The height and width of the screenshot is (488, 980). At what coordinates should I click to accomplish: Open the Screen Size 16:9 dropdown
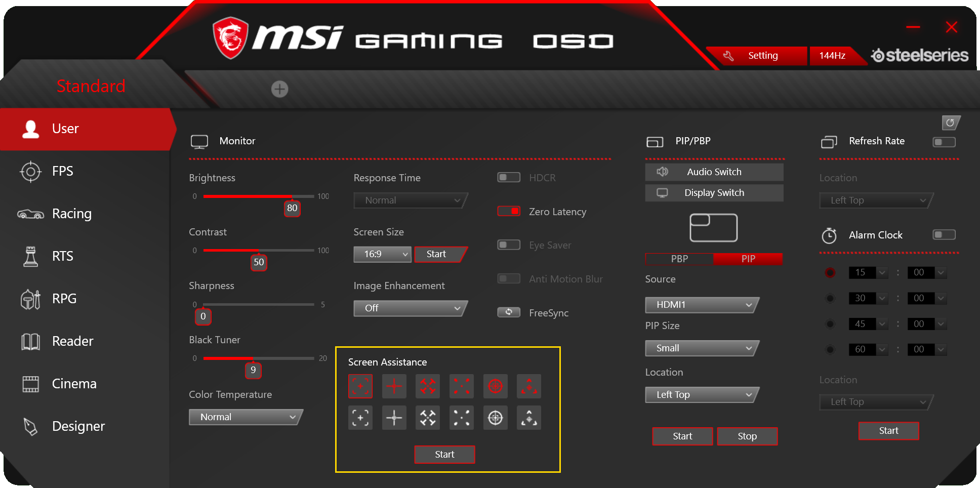point(382,254)
